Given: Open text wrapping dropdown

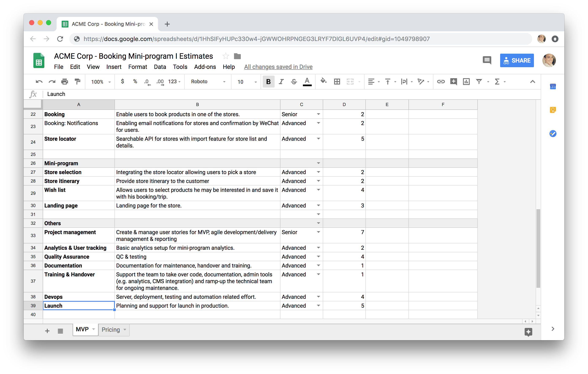Looking at the screenshot, I should click(407, 82).
